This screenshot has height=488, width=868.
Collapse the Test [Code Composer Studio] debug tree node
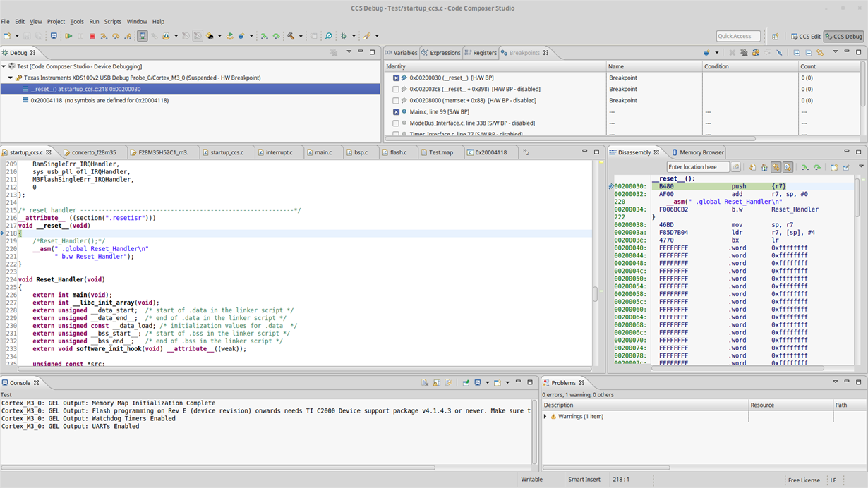point(4,66)
